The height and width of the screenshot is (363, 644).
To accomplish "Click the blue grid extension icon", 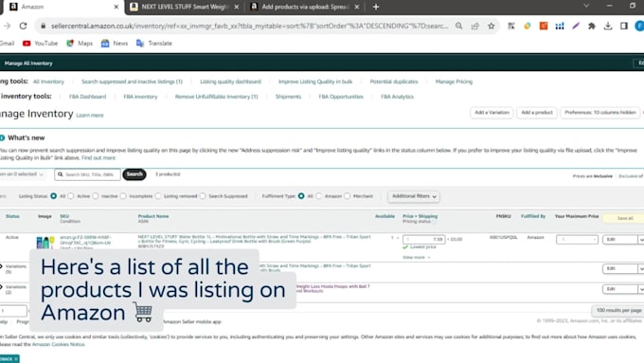I will [560, 26].
